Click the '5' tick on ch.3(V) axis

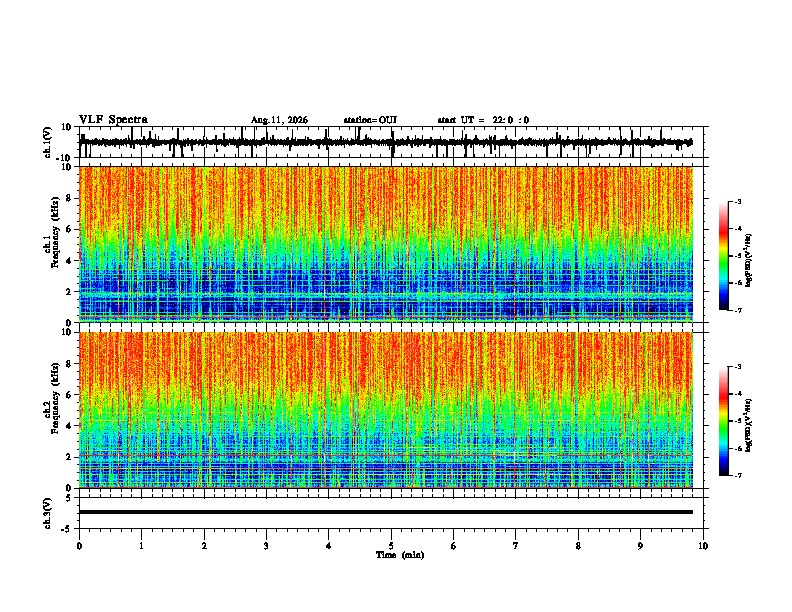(x=69, y=497)
